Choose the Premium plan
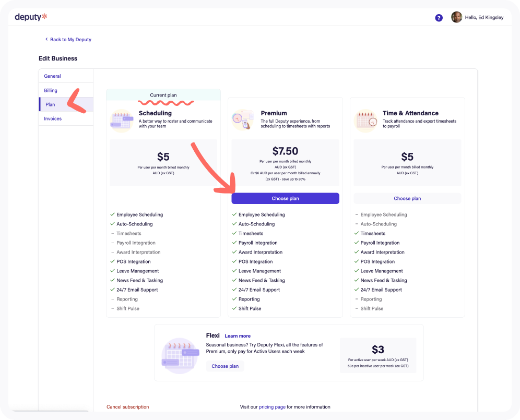520x420 pixels. point(285,198)
